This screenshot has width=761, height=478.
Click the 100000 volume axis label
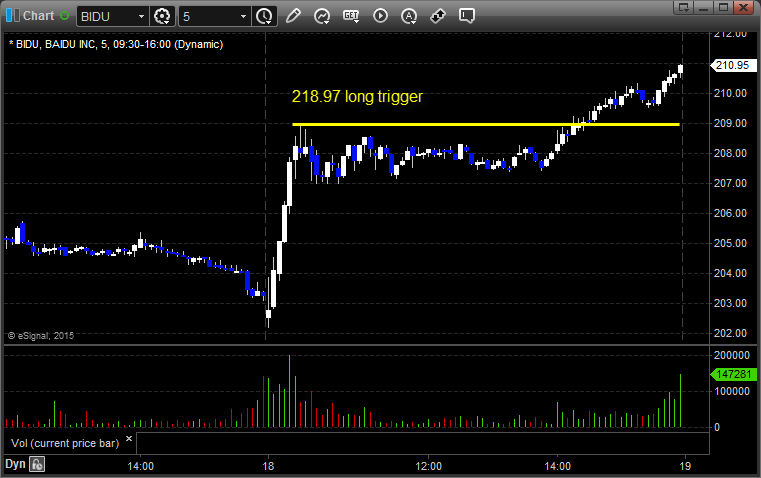point(732,391)
